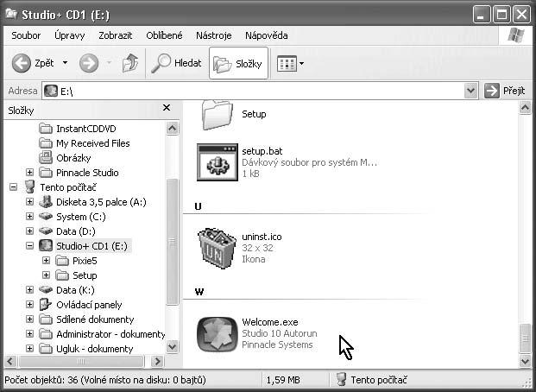
Task: Expand the Setup folder node in tree
Action: [x=46, y=275]
